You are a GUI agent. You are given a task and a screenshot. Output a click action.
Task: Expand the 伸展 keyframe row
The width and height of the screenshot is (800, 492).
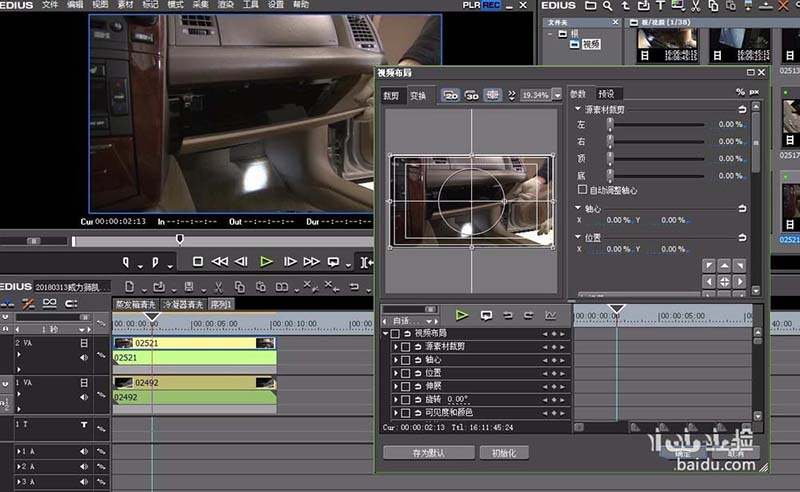tap(395, 385)
